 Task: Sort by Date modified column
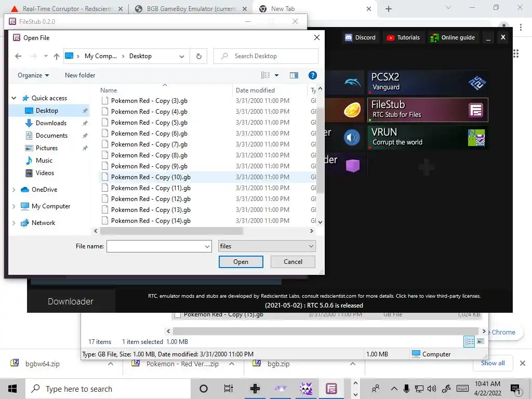pos(255,90)
